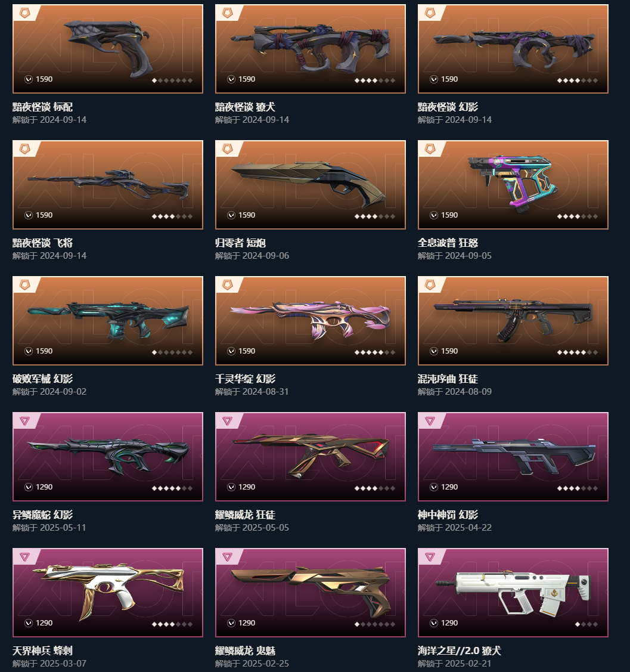
Task: Open the 破败军械 幻影 skin thumbnail
Action: [x=108, y=321]
